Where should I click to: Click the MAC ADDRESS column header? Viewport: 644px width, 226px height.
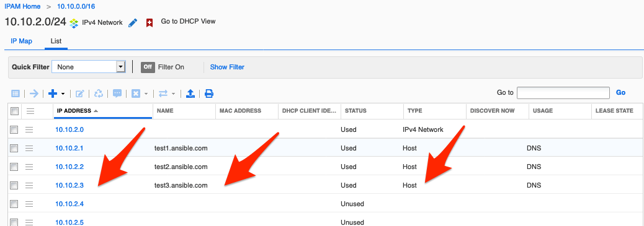247,111
